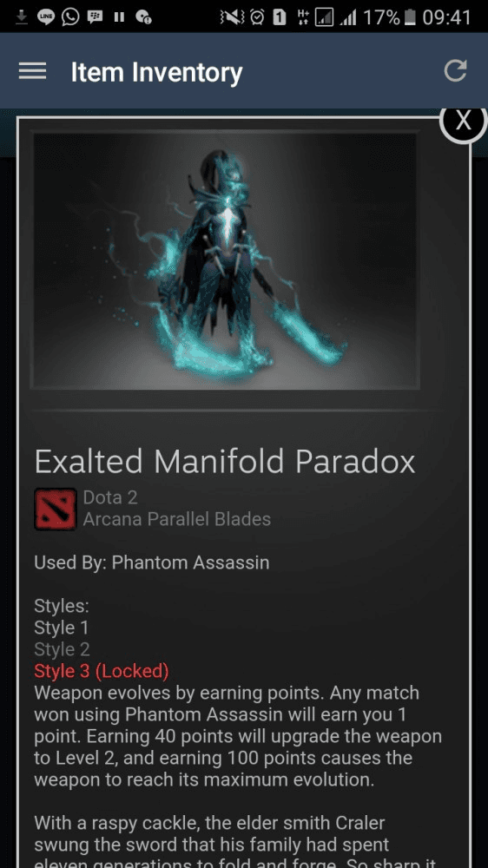
Task: Tap the red Style 3 (Locked) entry
Action: click(x=102, y=671)
